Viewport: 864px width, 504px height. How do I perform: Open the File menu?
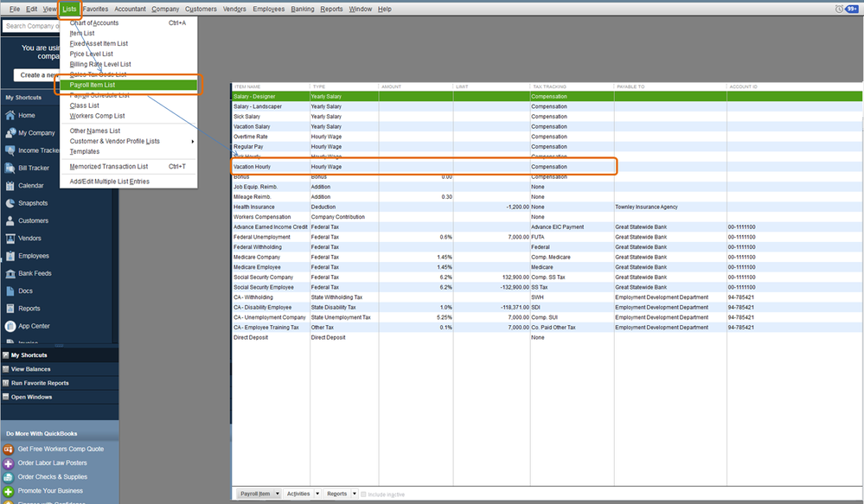[15, 9]
